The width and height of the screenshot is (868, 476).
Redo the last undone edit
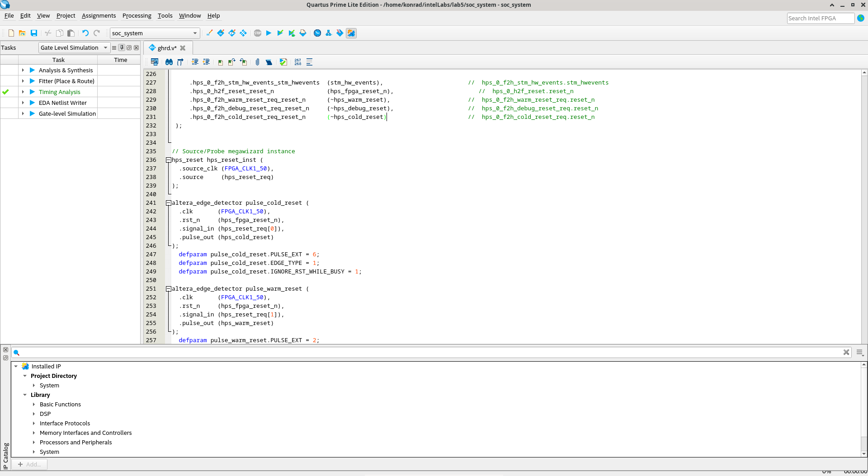[x=97, y=33]
